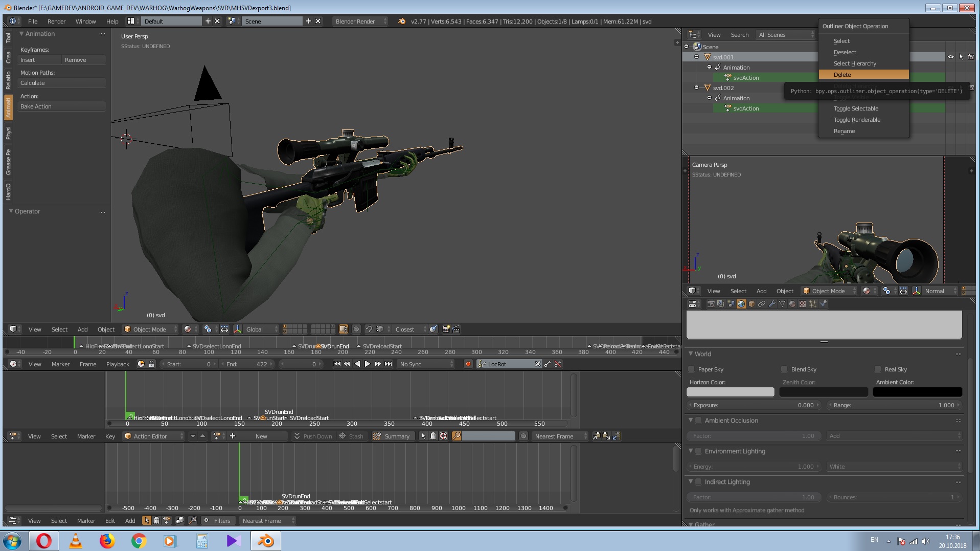
Task: Open the File menu
Action: coord(33,21)
